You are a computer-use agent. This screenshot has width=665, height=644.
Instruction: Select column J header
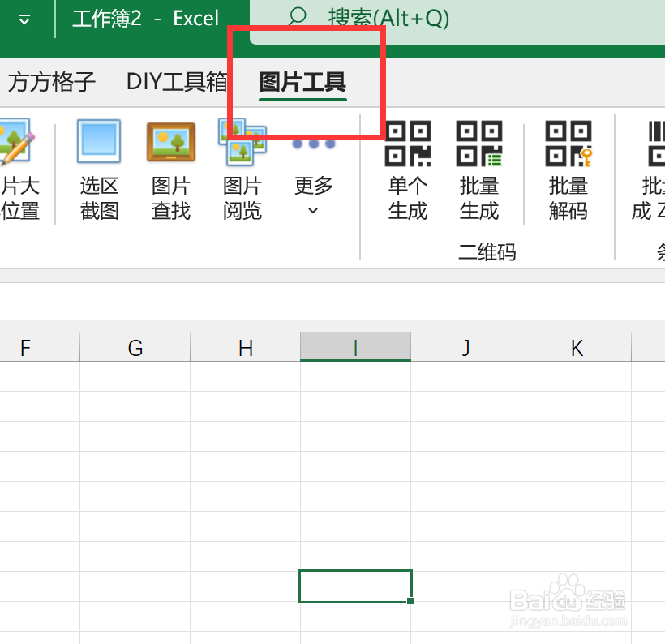(466, 347)
